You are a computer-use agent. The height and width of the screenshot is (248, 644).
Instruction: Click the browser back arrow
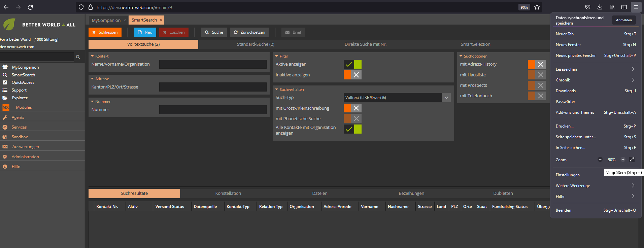tap(6, 7)
